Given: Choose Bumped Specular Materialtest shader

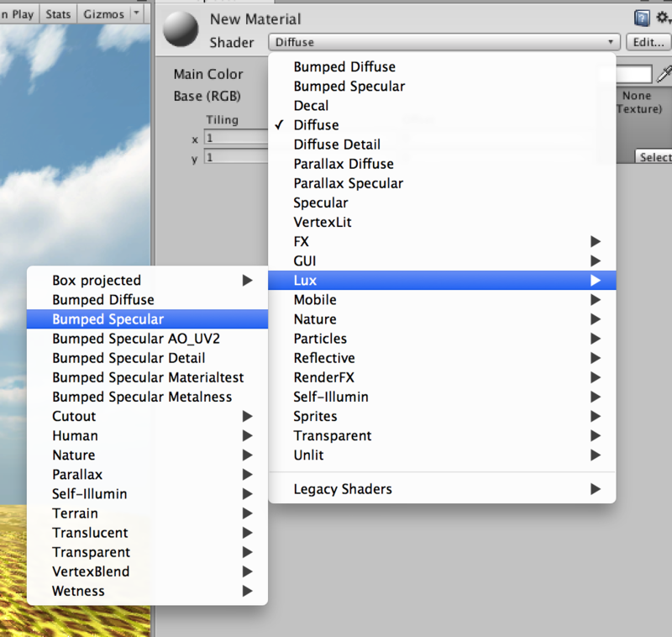Looking at the screenshot, I should tap(147, 377).
